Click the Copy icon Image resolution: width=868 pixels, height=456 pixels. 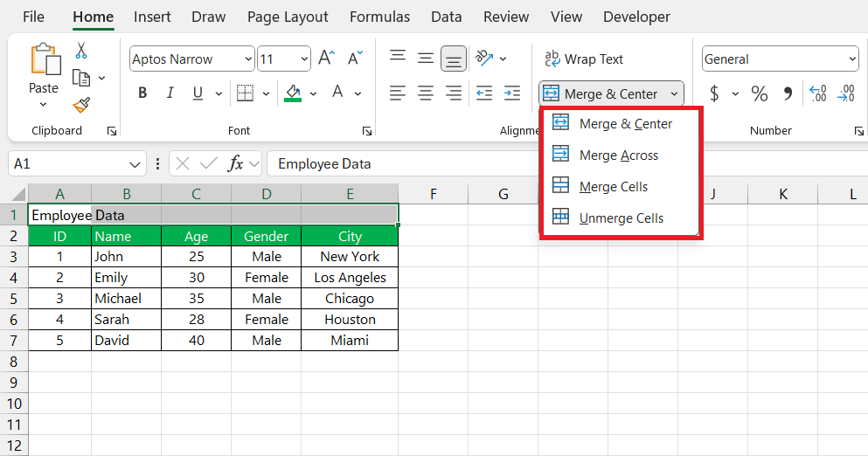pos(81,78)
